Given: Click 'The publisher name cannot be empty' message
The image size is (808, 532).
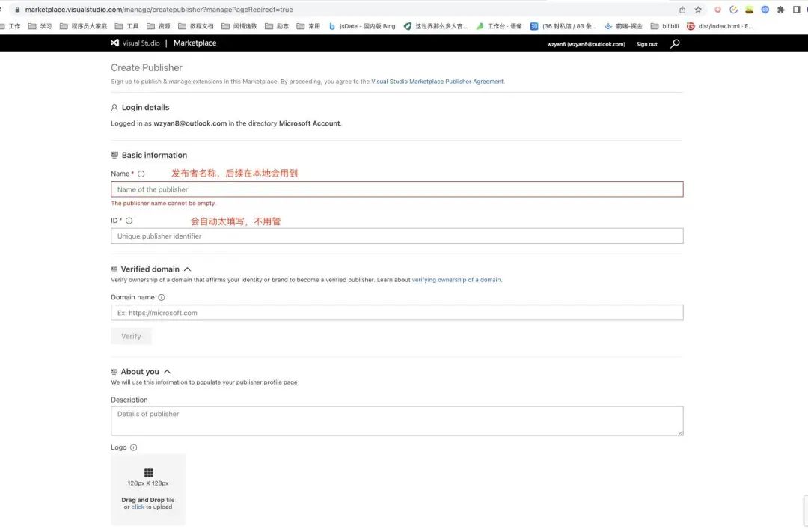Looking at the screenshot, I should click(163, 203).
